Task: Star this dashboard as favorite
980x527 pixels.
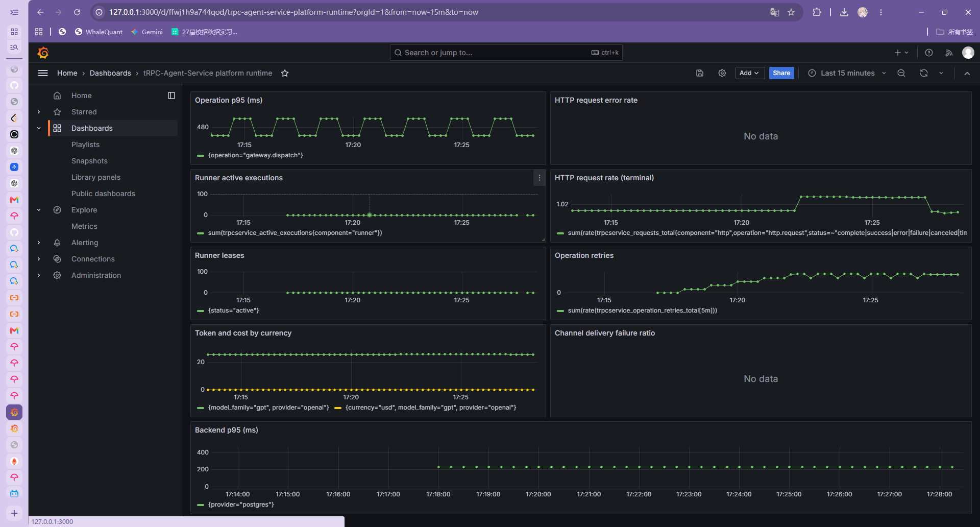Action: click(x=285, y=73)
